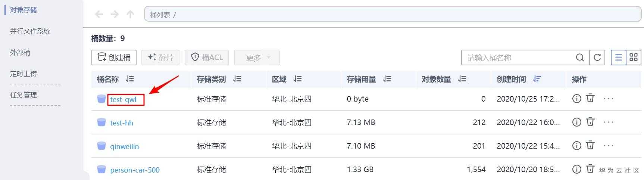Delete the test-qwl bucket
644x180 pixels.
point(590,98)
